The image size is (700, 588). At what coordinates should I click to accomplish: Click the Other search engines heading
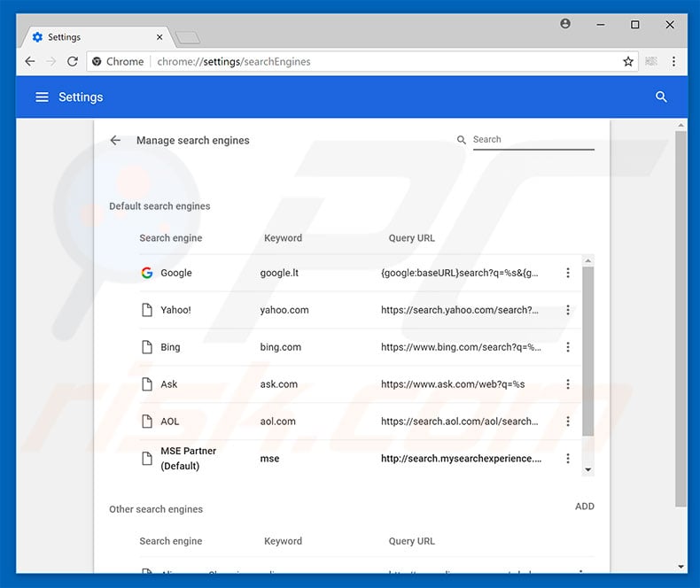point(156,509)
